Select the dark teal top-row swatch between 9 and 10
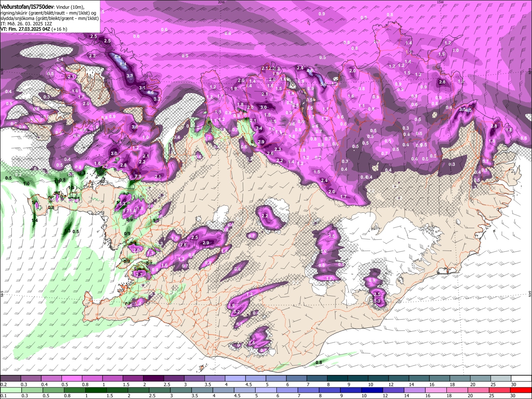 358,378
